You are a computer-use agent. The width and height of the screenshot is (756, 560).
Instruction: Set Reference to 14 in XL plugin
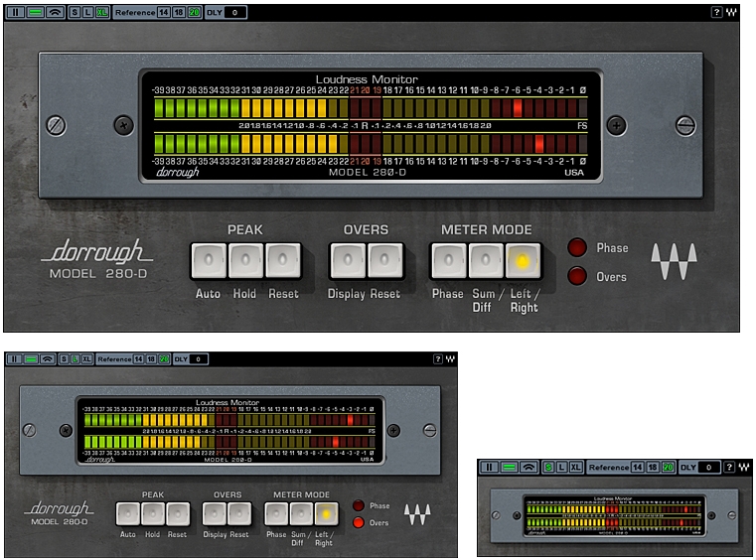pos(164,12)
